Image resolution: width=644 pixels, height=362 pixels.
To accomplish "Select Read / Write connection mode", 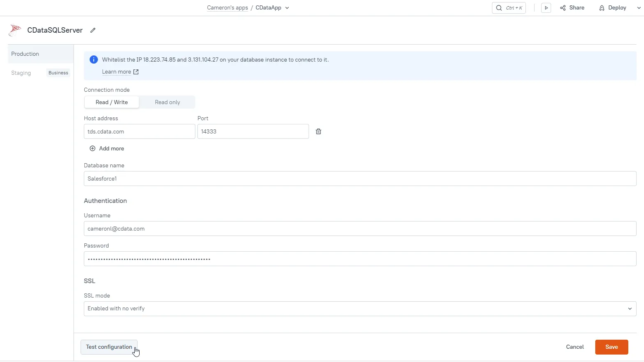I will (x=112, y=102).
